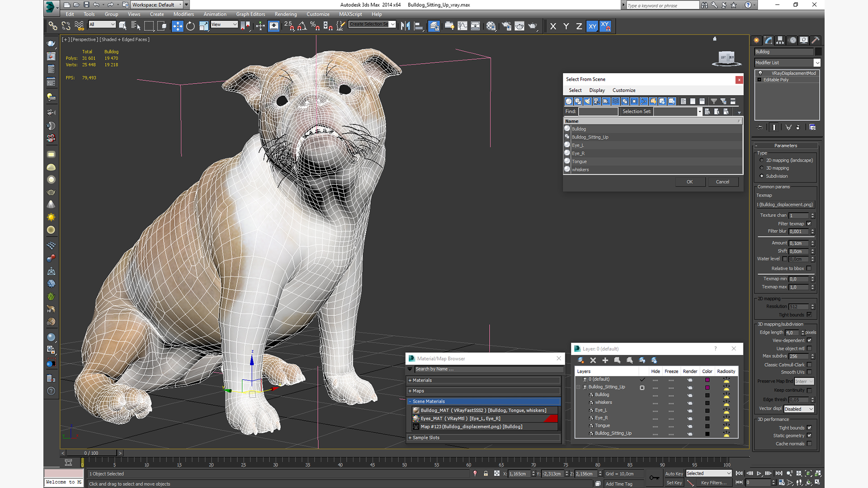Image resolution: width=868 pixels, height=488 pixels.
Task: Open the Modifiers menu
Action: click(184, 14)
